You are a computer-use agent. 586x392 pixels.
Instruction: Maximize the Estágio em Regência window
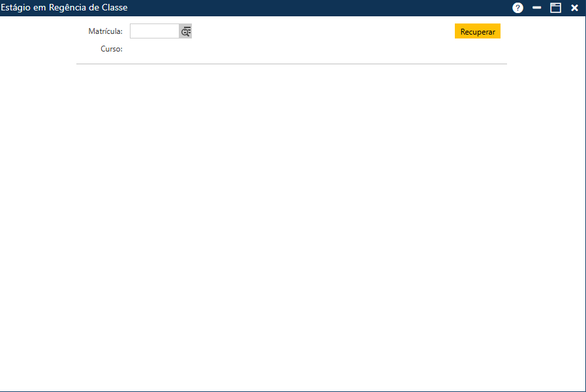(x=555, y=8)
